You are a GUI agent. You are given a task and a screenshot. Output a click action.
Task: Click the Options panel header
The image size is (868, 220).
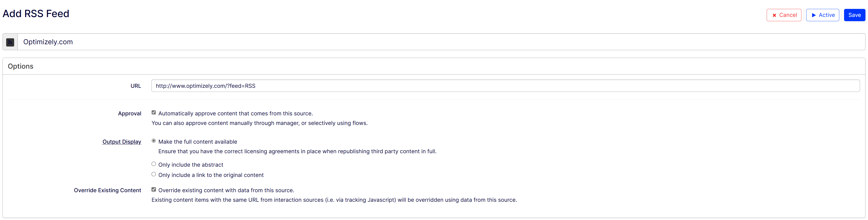[21, 66]
